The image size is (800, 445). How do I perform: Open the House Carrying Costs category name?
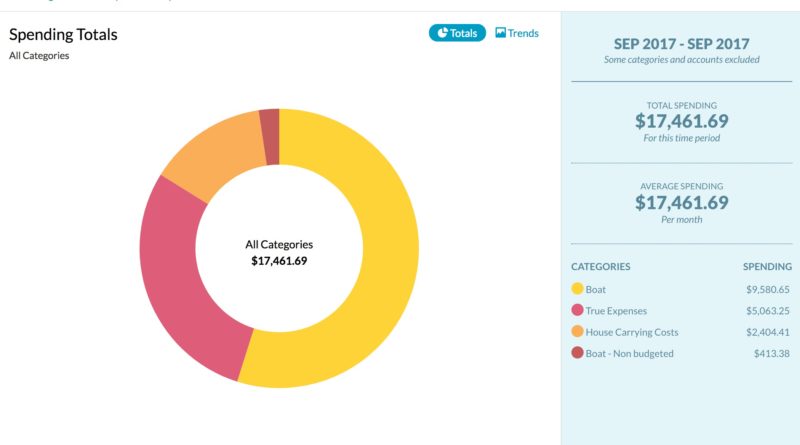coord(633,332)
